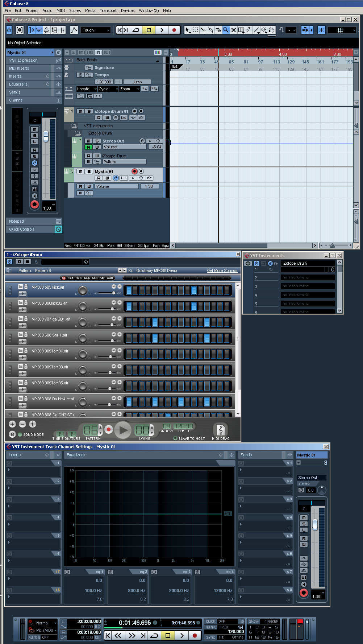The height and width of the screenshot is (644, 363).
Task: Open the Zoom dropdown in track list
Action: (x=130, y=89)
